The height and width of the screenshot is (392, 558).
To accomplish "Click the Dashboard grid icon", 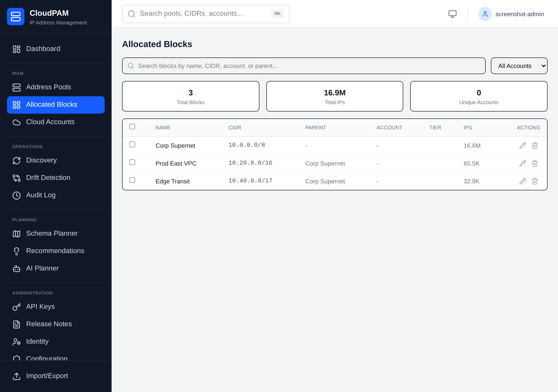I will (x=17, y=49).
